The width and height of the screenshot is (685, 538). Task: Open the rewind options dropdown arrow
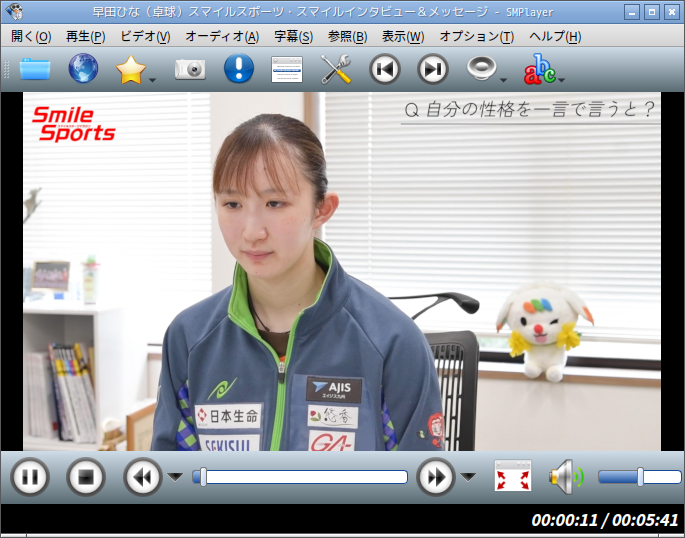[x=175, y=477]
